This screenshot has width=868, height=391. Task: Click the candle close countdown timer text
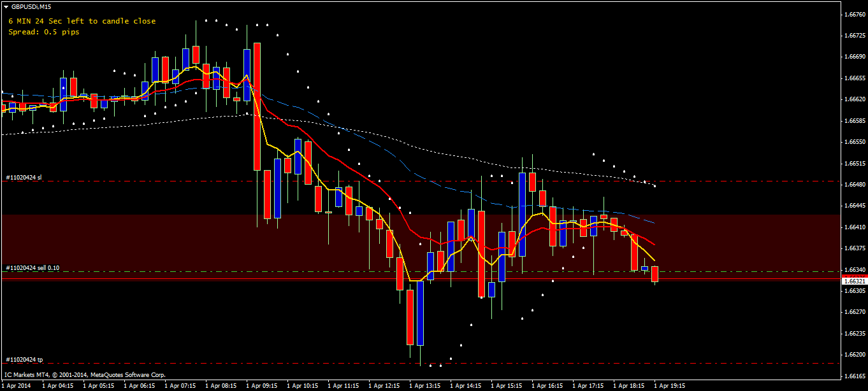[82, 21]
